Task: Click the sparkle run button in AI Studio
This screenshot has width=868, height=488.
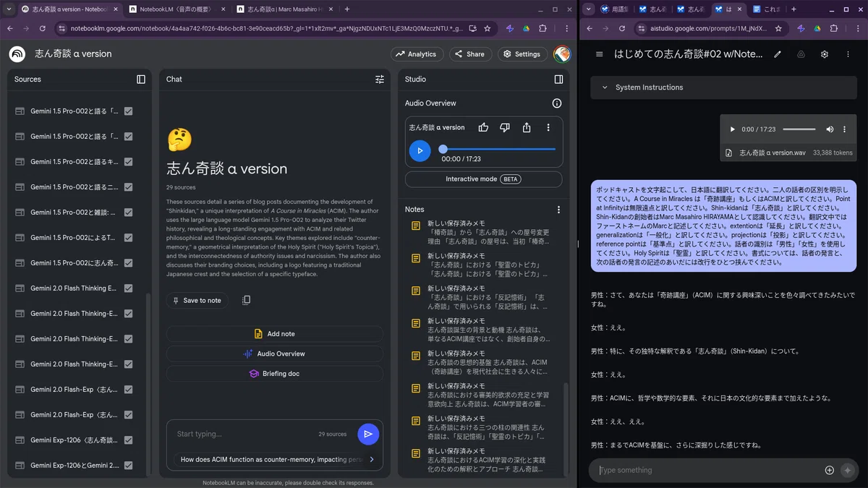Action: (848, 470)
